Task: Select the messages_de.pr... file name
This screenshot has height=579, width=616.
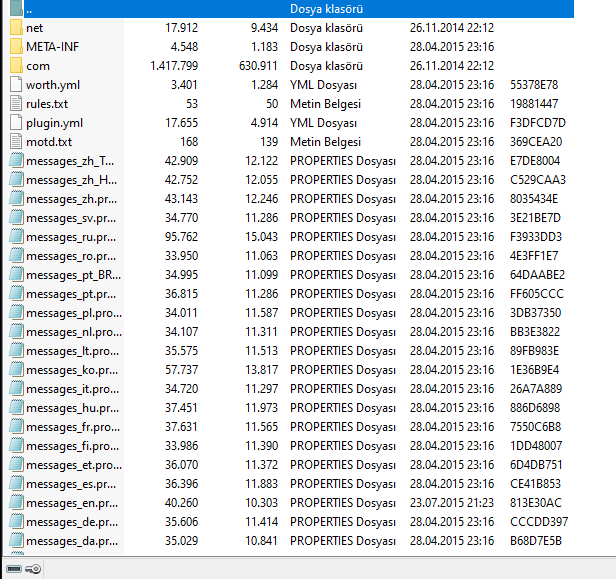Action: click(x=72, y=522)
